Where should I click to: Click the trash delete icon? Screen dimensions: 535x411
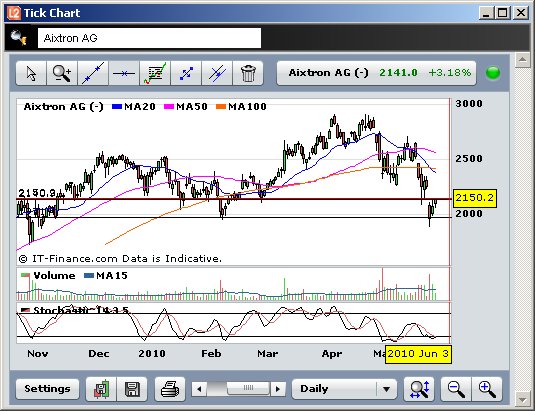[248, 73]
